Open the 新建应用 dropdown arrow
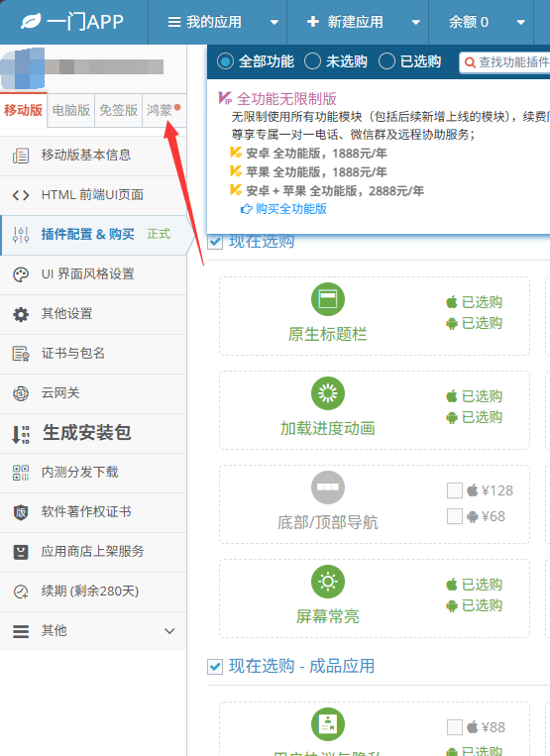 (415, 22)
